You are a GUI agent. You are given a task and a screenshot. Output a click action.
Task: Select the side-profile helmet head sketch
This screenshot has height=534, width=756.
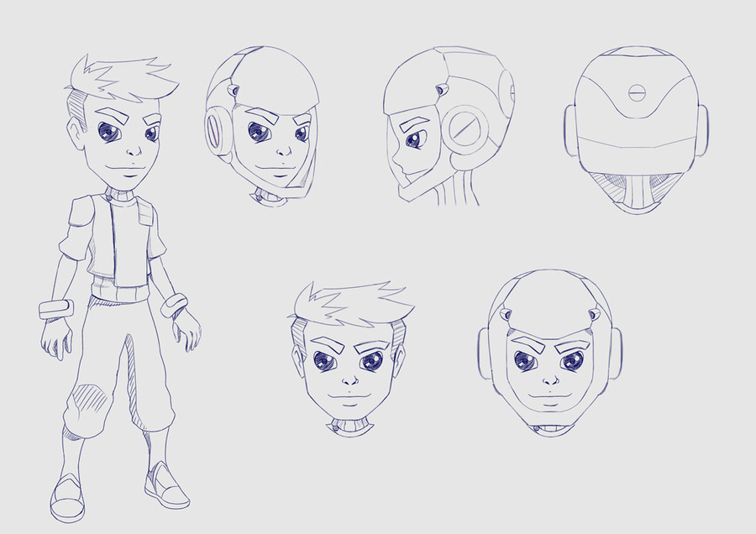447,126
